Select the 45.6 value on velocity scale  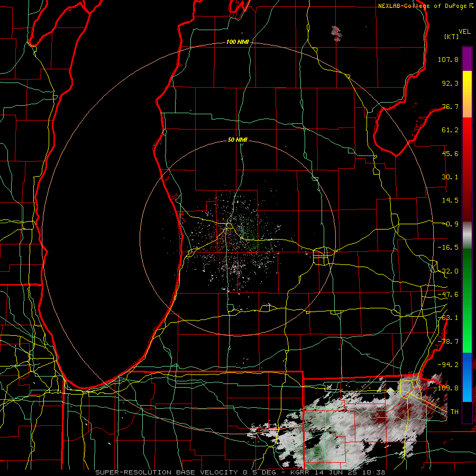coord(450,153)
